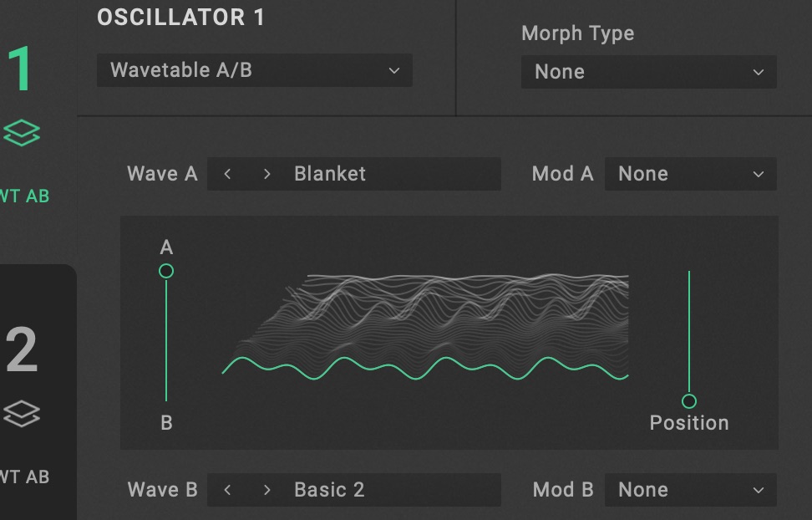Select previous Wave B wavetable arrow

pyautogui.click(x=227, y=490)
